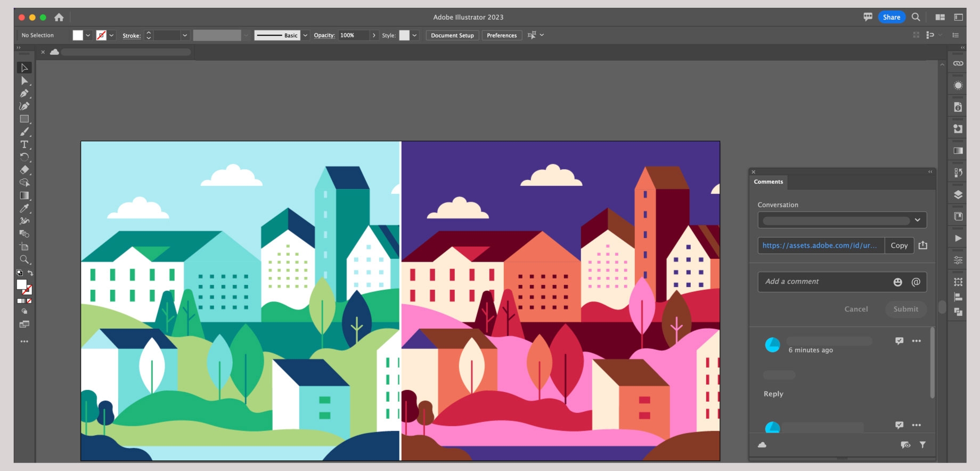Mark the first comment as resolved
The image size is (980, 471).
tap(899, 341)
